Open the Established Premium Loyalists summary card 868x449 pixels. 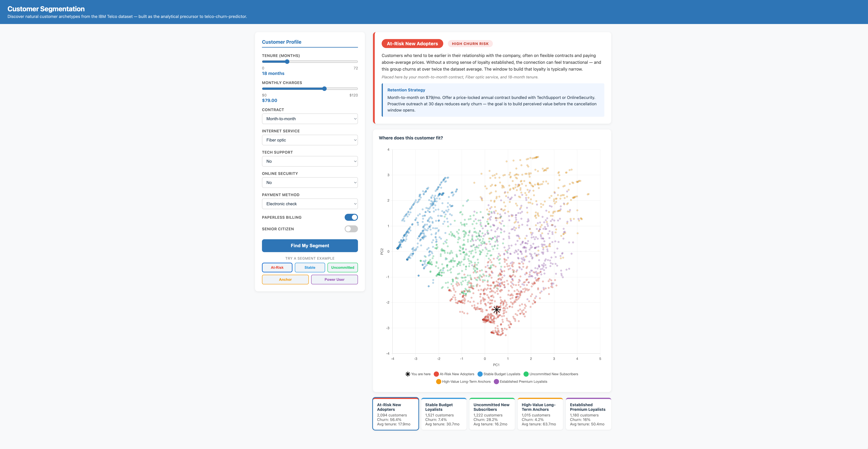tap(588, 414)
